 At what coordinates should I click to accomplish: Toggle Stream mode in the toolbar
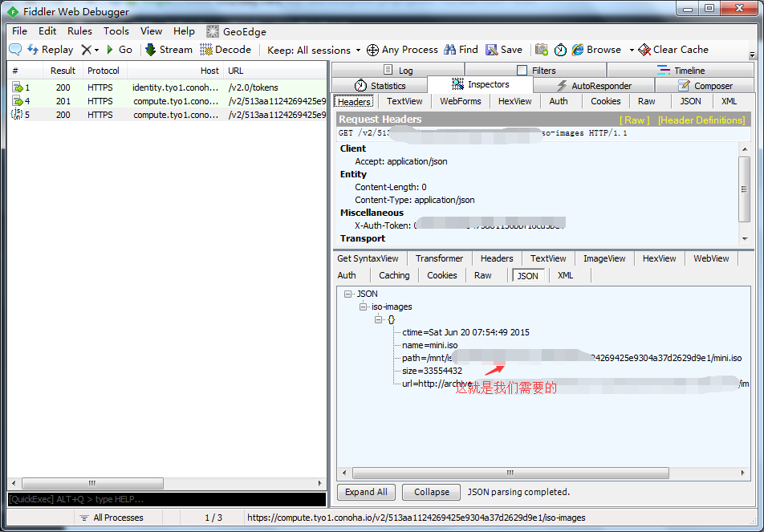tap(169, 50)
